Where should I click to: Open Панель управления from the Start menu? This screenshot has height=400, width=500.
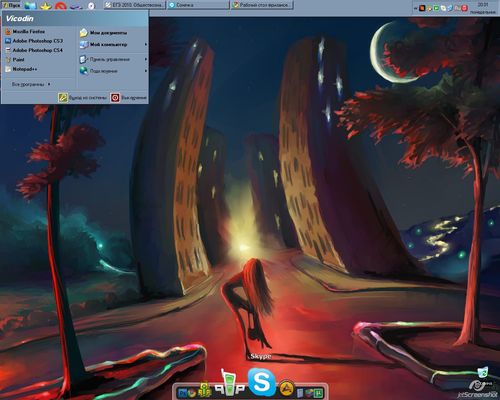[x=113, y=59]
